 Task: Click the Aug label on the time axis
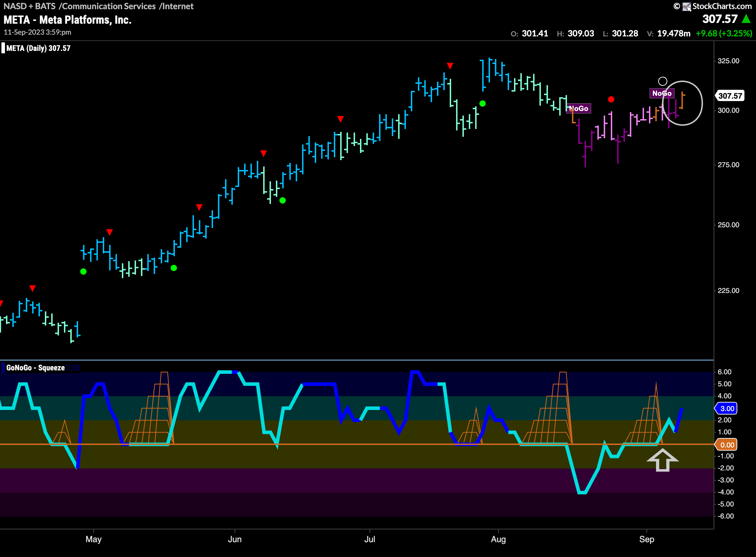point(498,539)
